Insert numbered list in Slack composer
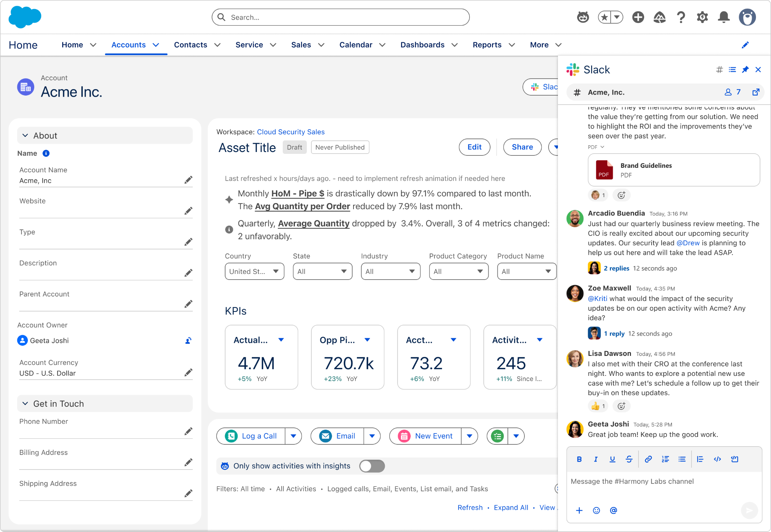 [665, 459]
